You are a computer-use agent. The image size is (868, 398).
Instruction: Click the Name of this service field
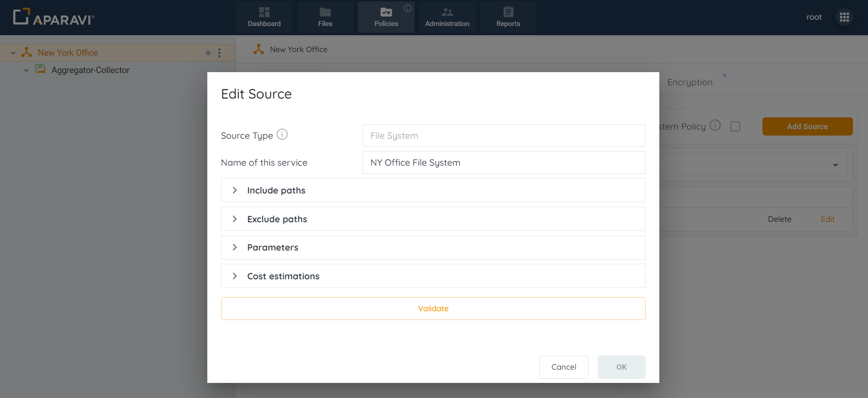[x=503, y=162]
